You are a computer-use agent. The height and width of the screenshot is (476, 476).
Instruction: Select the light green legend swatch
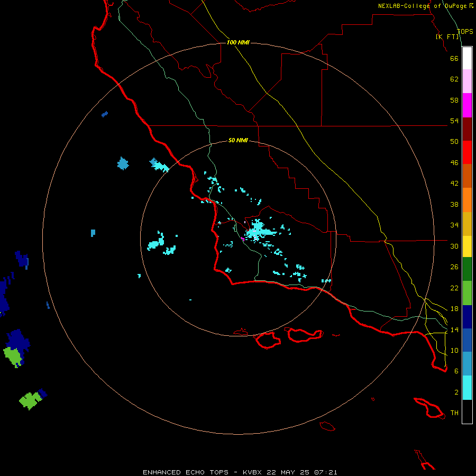467,293
